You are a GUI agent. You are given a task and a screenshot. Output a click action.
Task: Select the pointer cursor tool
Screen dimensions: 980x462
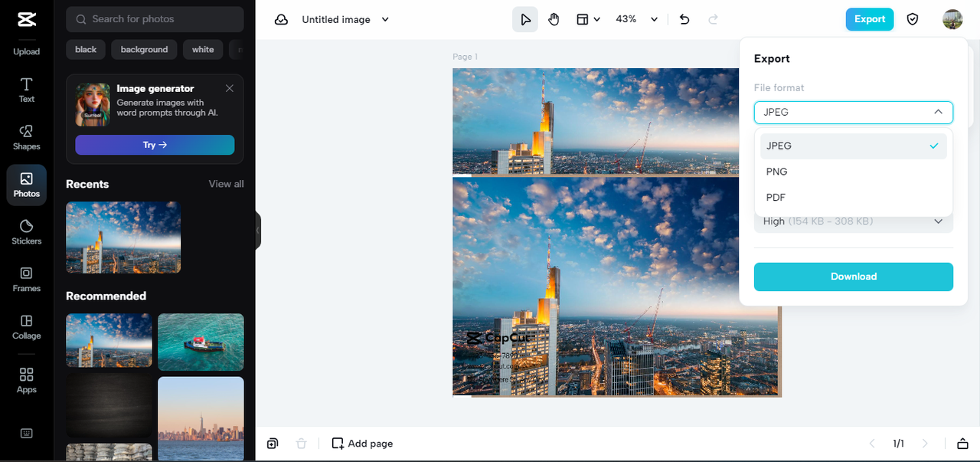point(525,19)
